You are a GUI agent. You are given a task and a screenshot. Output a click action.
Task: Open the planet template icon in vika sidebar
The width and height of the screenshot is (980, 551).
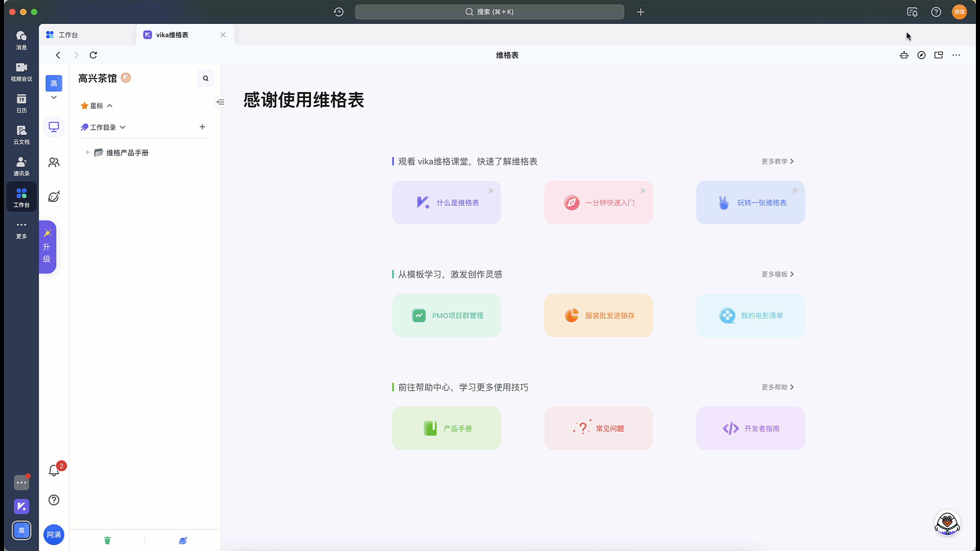coord(54,197)
